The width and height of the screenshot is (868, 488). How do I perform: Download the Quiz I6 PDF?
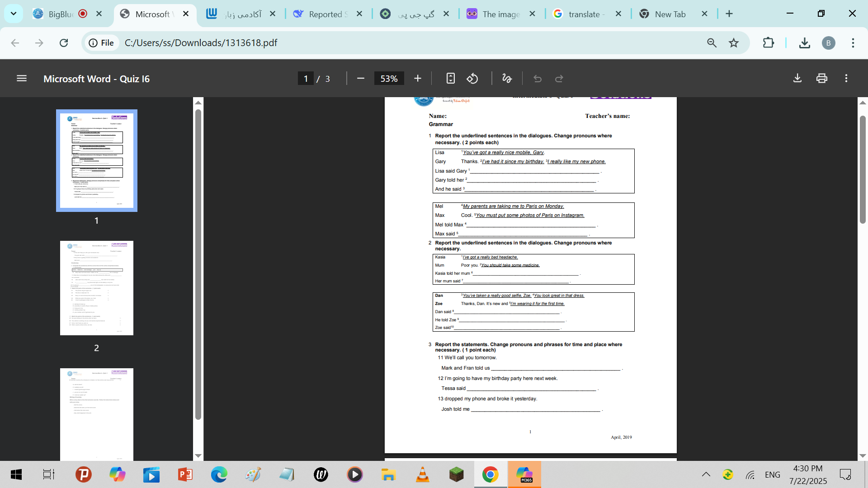click(x=797, y=78)
